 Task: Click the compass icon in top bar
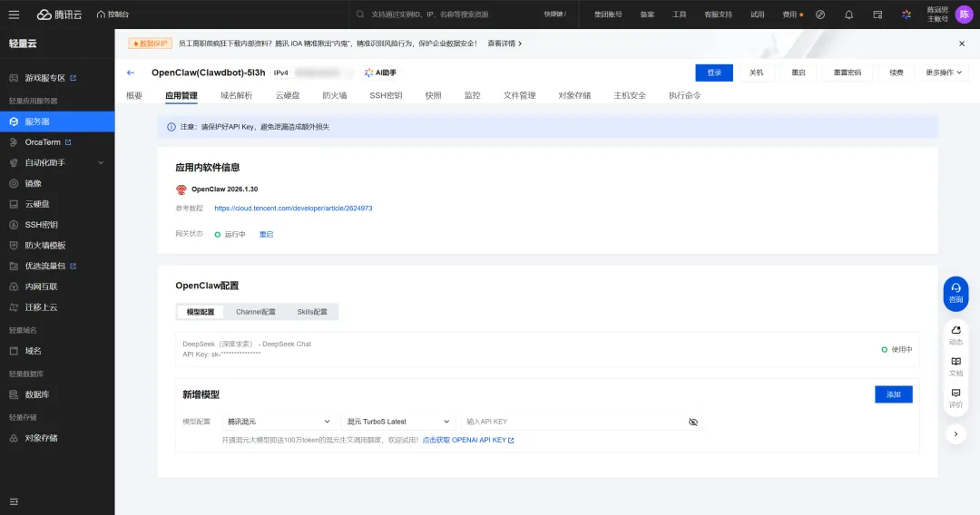[x=820, y=15]
